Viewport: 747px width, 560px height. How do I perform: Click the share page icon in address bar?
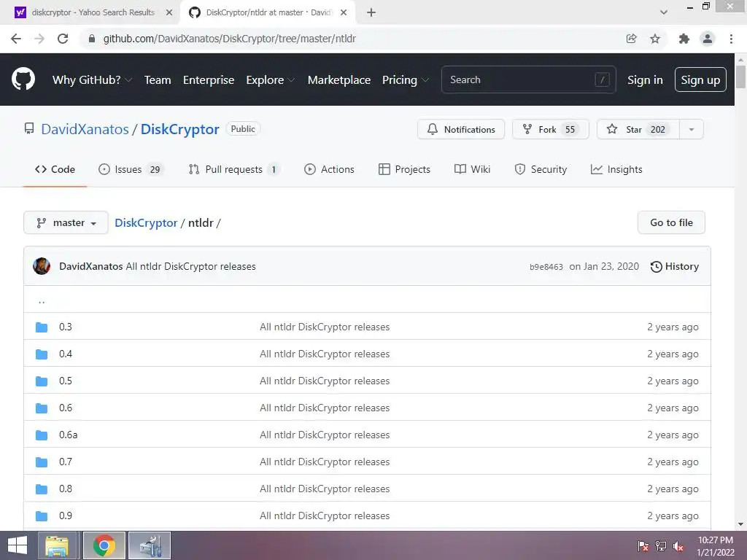pos(631,39)
